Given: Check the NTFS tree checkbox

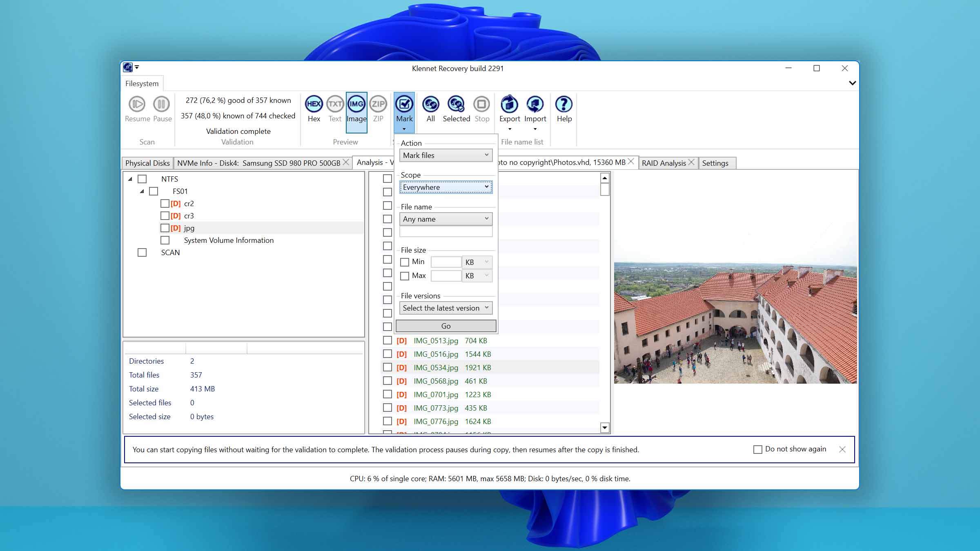Looking at the screenshot, I should pyautogui.click(x=142, y=179).
